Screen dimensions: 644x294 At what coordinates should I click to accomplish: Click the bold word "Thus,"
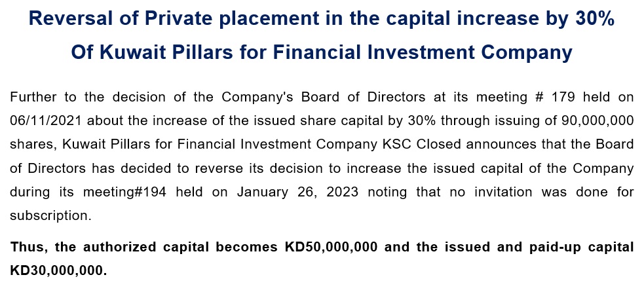point(28,248)
